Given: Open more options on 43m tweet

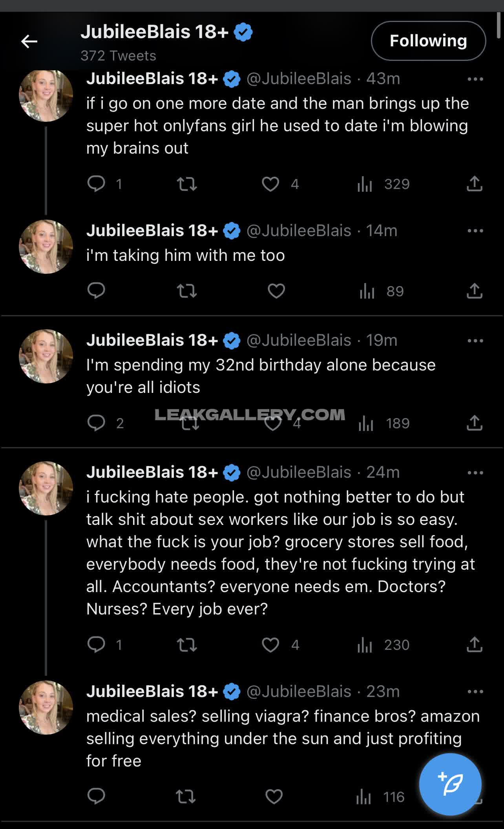Looking at the screenshot, I should pos(475,79).
